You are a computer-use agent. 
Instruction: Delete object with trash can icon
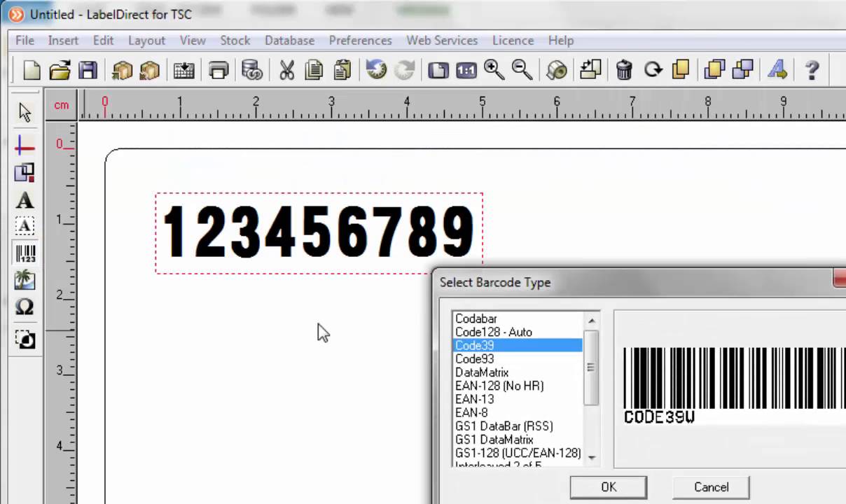coord(624,70)
